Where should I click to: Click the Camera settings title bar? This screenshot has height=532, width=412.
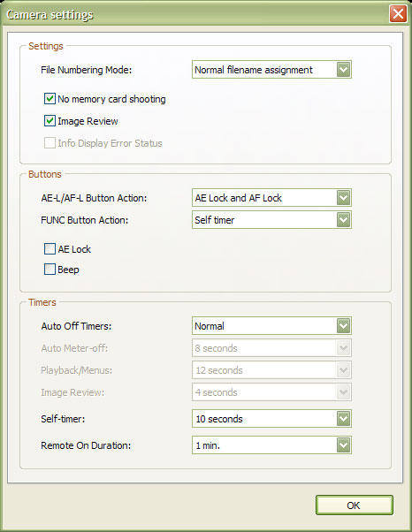click(x=197, y=14)
